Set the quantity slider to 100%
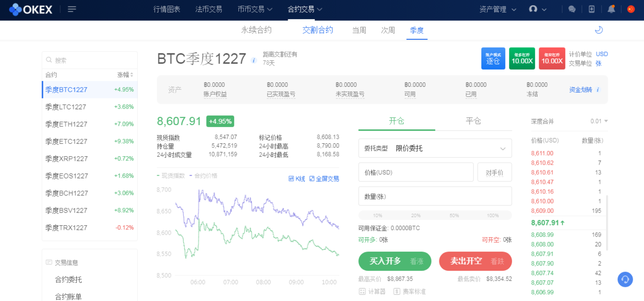Image resolution: width=644 pixels, height=301 pixels. 492,215
